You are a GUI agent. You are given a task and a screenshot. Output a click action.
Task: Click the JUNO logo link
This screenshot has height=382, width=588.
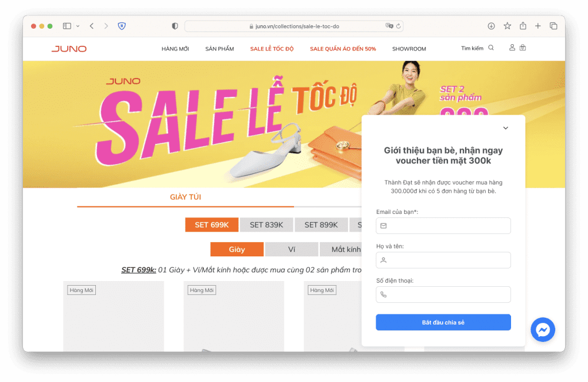(69, 49)
